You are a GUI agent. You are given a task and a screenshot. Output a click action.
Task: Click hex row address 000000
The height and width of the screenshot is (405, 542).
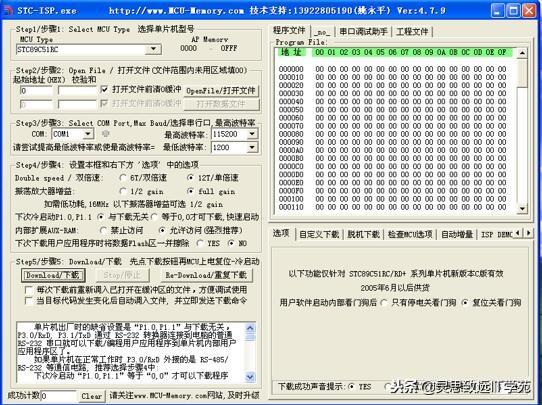pyautogui.click(x=291, y=69)
